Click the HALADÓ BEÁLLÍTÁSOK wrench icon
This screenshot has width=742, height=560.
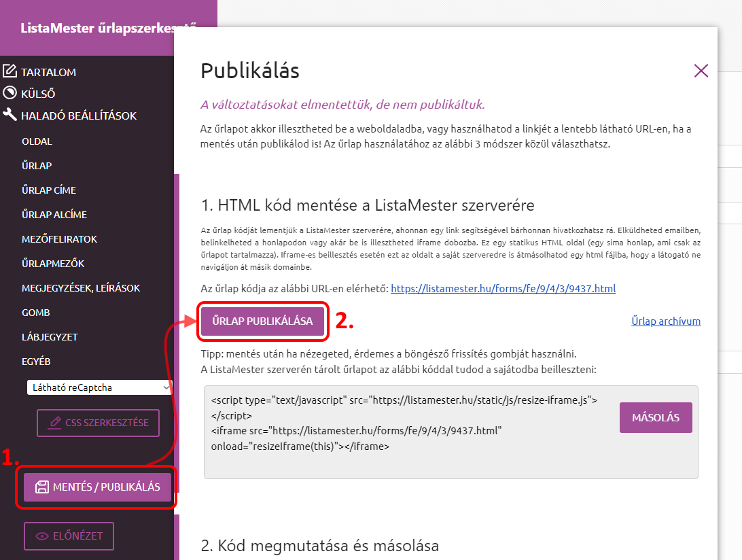tap(10, 115)
